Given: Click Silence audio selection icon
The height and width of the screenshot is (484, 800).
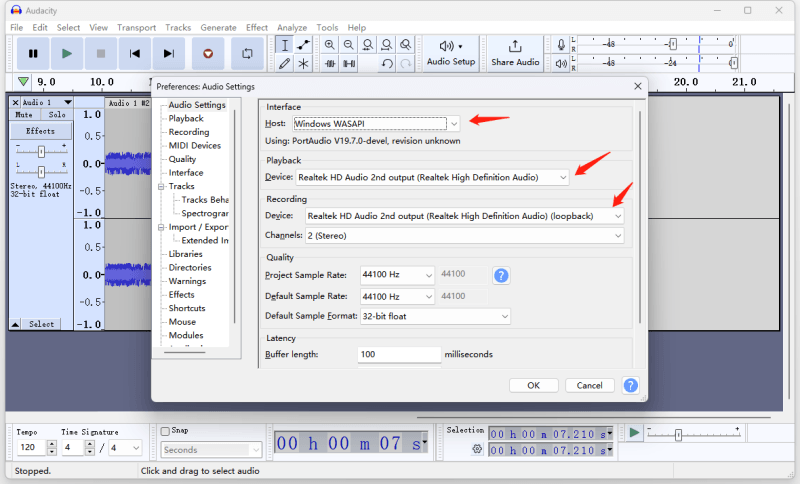Looking at the screenshot, I should [349, 64].
